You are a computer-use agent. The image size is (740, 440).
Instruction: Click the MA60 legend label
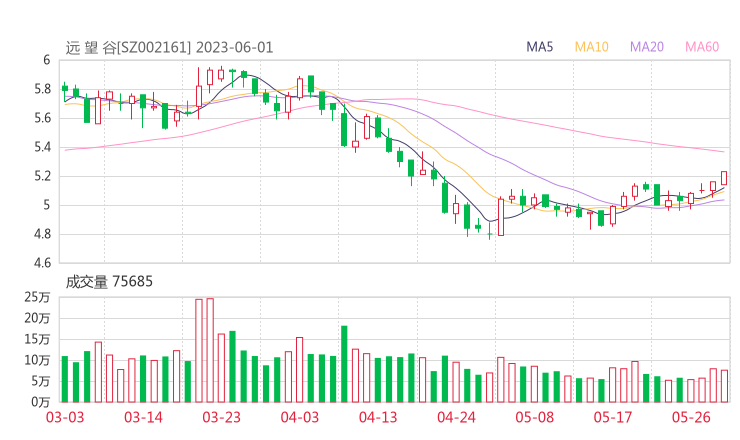tap(702, 47)
